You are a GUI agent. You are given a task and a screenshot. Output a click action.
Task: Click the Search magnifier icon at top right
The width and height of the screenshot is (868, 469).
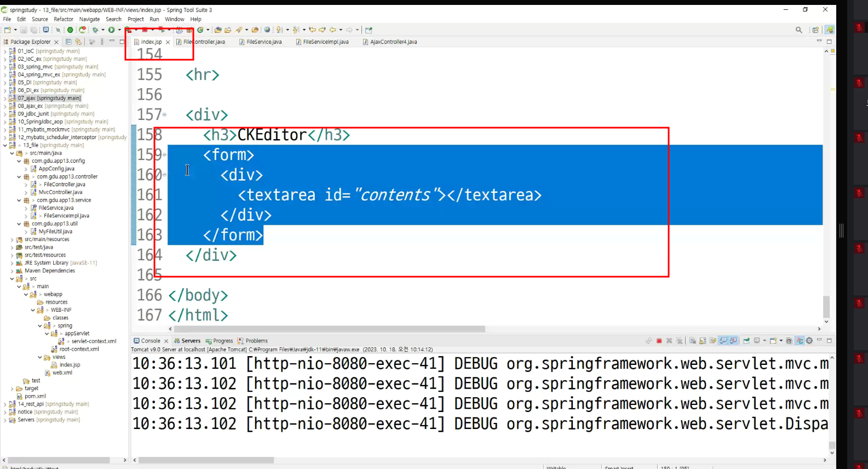click(x=799, y=30)
